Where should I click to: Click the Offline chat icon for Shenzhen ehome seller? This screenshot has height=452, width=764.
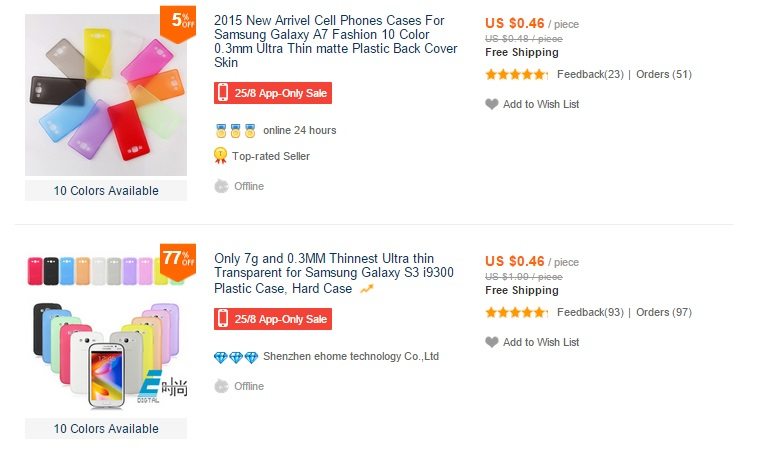pos(221,386)
